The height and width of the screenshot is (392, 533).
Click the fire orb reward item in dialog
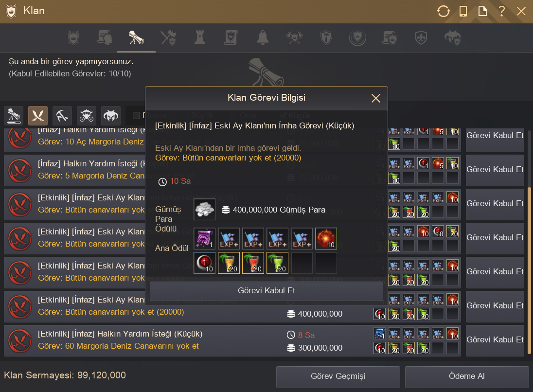(x=326, y=238)
